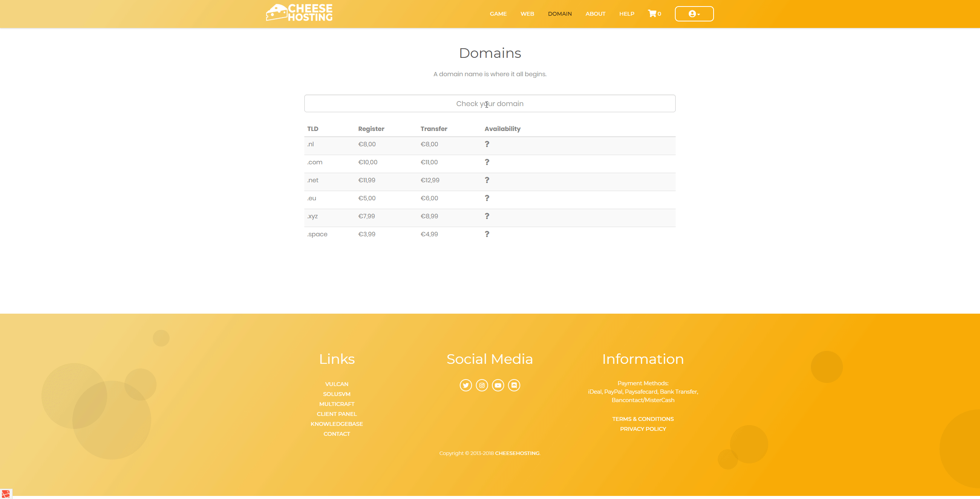Focus the Check your domain field

pos(490,103)
